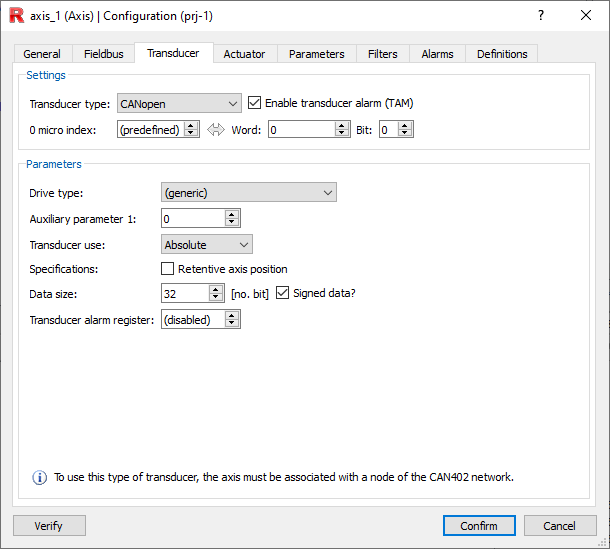Toggle Enable transducer alarm (TAM) checkbox
Viewport: 610px width, 549px height.
pyautogui.click(x=254, y=103)
